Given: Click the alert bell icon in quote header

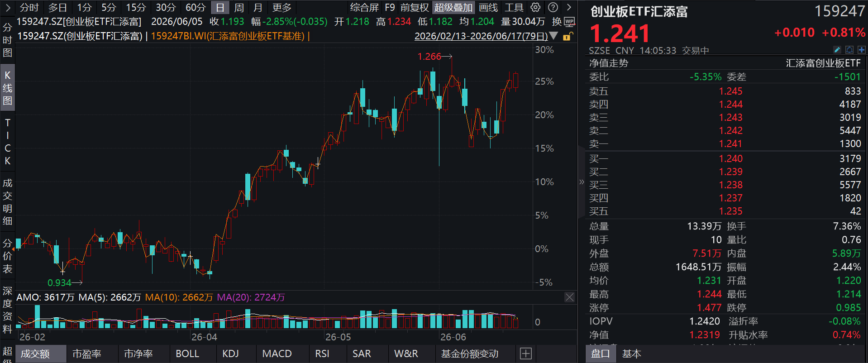Looking at the screenshot, I should pos(849,50).
